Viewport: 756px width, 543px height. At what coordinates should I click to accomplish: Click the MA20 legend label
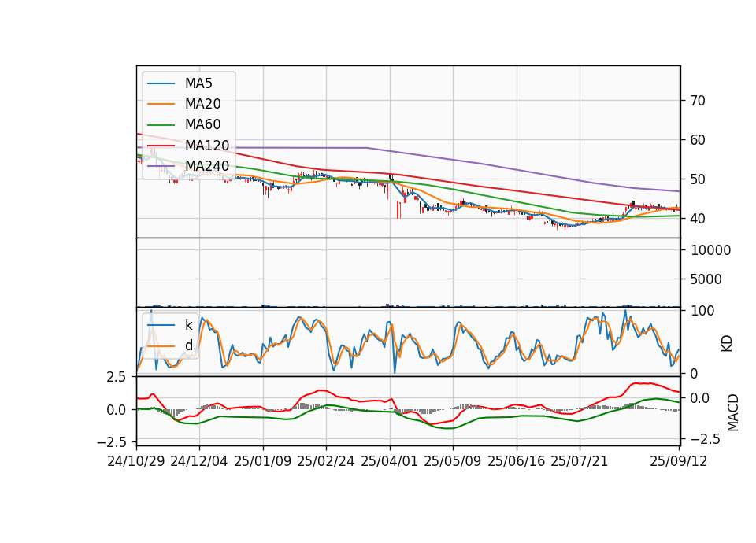(202, 104)
